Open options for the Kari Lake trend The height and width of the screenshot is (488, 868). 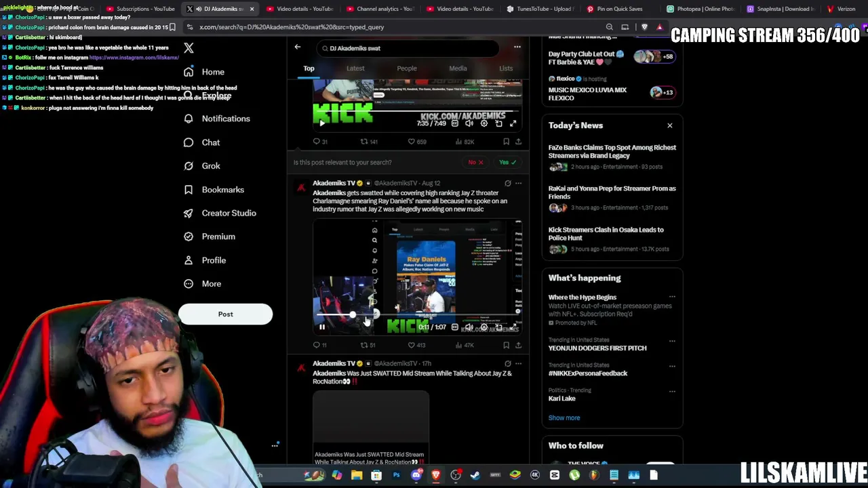click(x=672, y=391)
